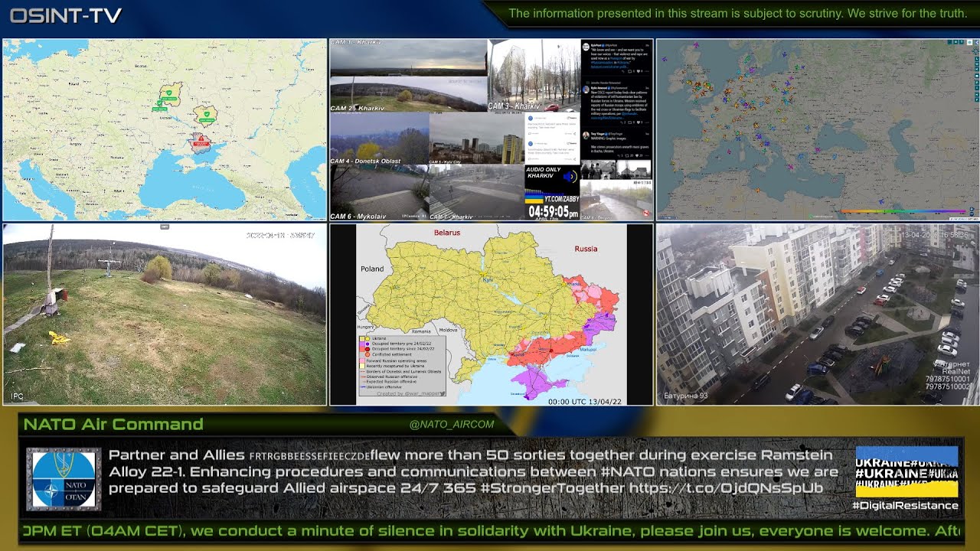Screen dimensions: 980x551
Task: Click the Ukraine DigitalResistance flag graphic
Action: (906, 472)
